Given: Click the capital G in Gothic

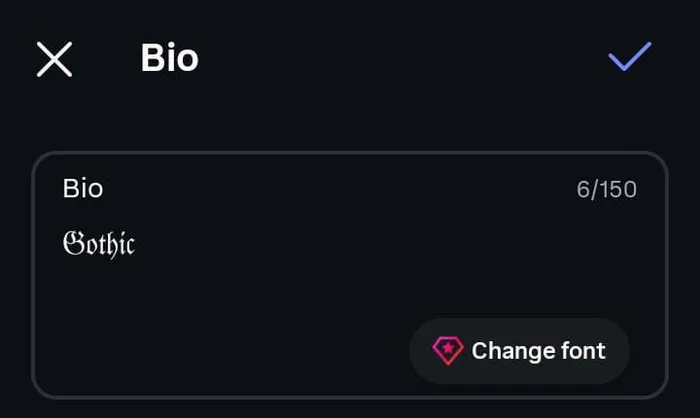Looking at the screenshot, I should pos(73,243).
